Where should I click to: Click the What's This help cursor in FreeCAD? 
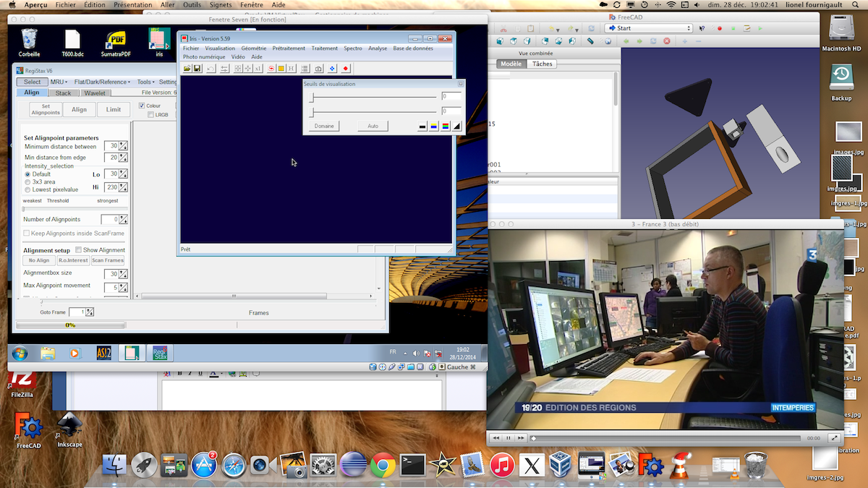[x=702, y=28]
